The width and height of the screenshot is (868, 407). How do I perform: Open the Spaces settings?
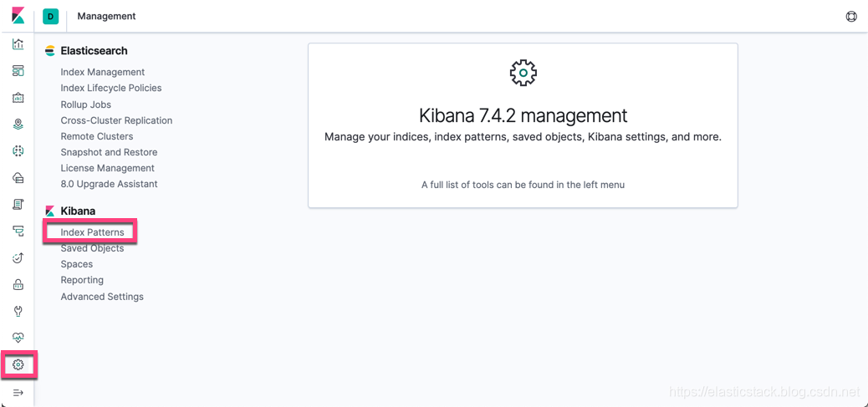(x=77, y=264)
